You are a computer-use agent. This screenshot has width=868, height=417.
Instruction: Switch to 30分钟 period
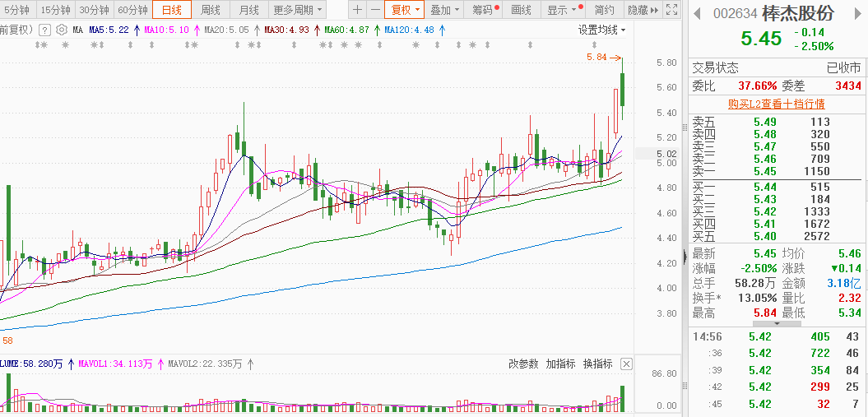click(x=95, y=9)
